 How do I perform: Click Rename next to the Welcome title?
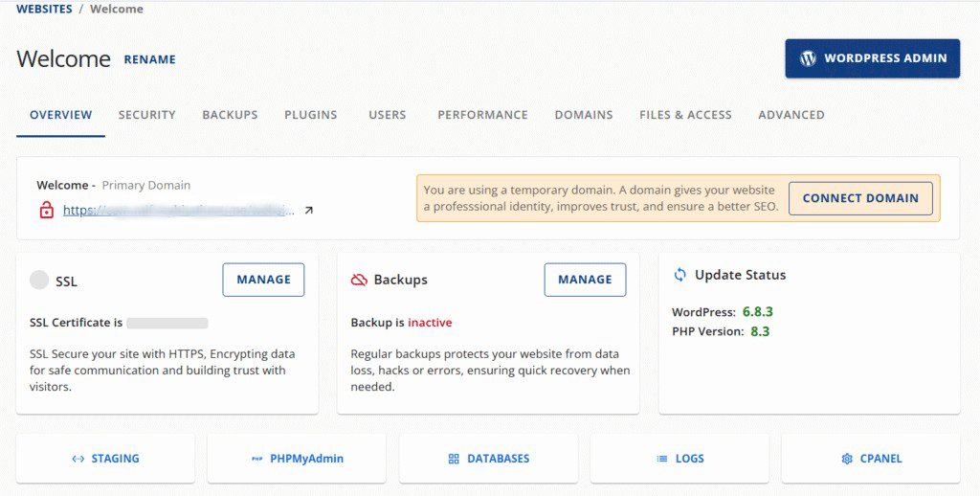coord(150,59)
